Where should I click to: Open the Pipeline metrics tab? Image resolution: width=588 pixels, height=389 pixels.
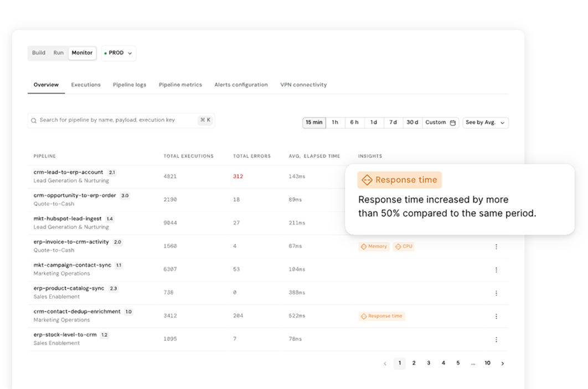point(180,85)
